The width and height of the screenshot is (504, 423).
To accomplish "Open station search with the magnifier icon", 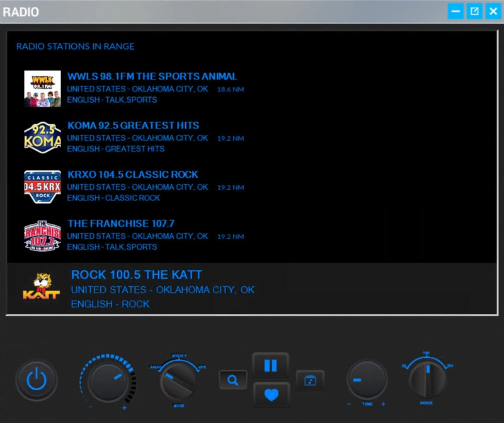I will 232,379.
